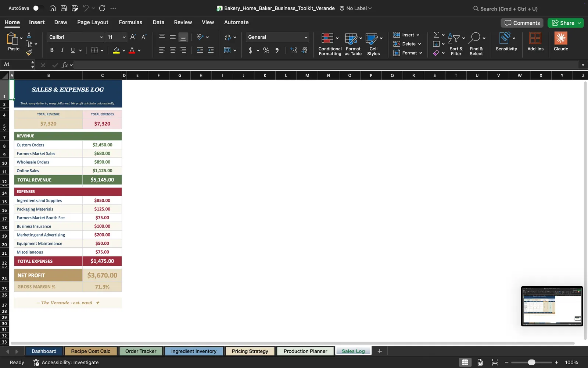Open the Insert cells dropdown

(x=406, y=35)
